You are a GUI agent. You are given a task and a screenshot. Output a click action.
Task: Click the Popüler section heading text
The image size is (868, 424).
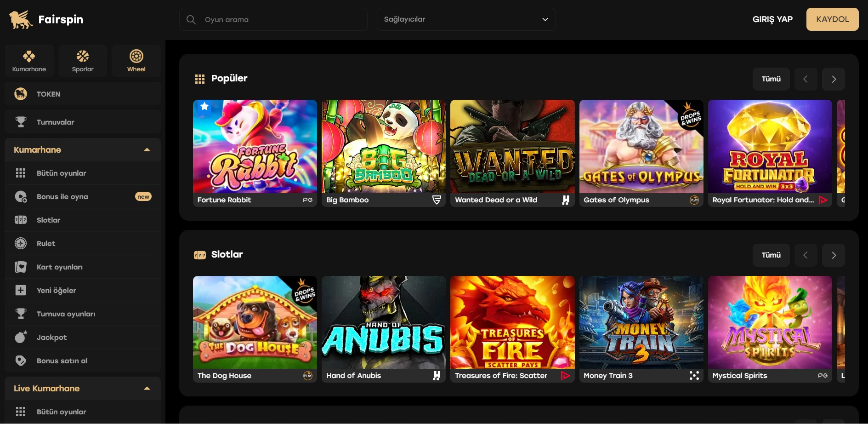coord(229,78)
